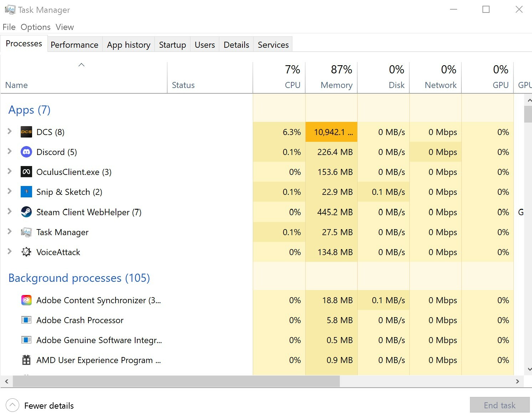Viewport: 532px width, 419px height.
Task: Sort processes by GPU column
Action: click(487, 77)
